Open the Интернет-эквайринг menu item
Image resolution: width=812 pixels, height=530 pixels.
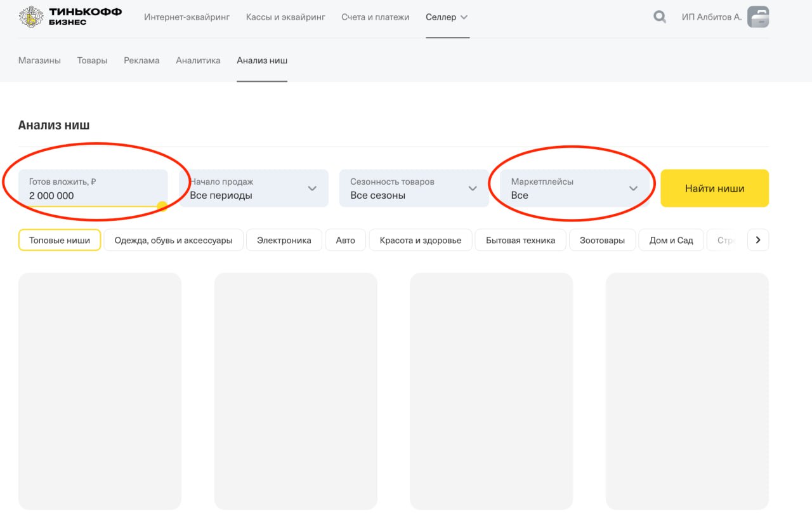[187, 17]
